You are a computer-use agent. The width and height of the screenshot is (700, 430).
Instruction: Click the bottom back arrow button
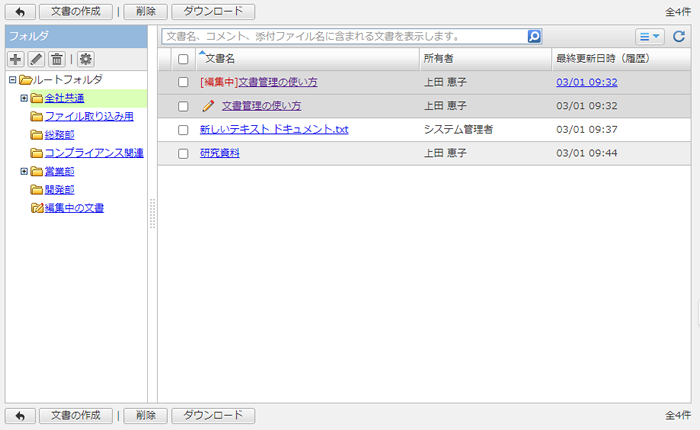click(20, 416)
